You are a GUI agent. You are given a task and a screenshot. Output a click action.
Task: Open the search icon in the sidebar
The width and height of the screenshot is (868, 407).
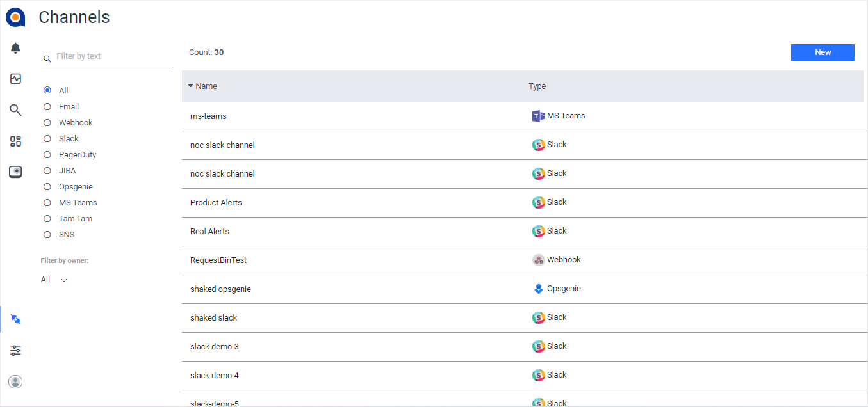coord(15,109)
